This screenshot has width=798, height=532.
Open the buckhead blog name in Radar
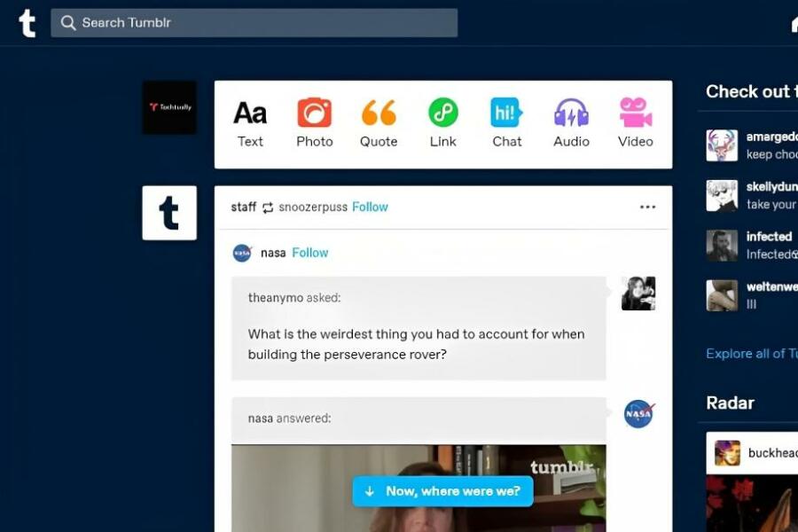[x=773, y=453]
